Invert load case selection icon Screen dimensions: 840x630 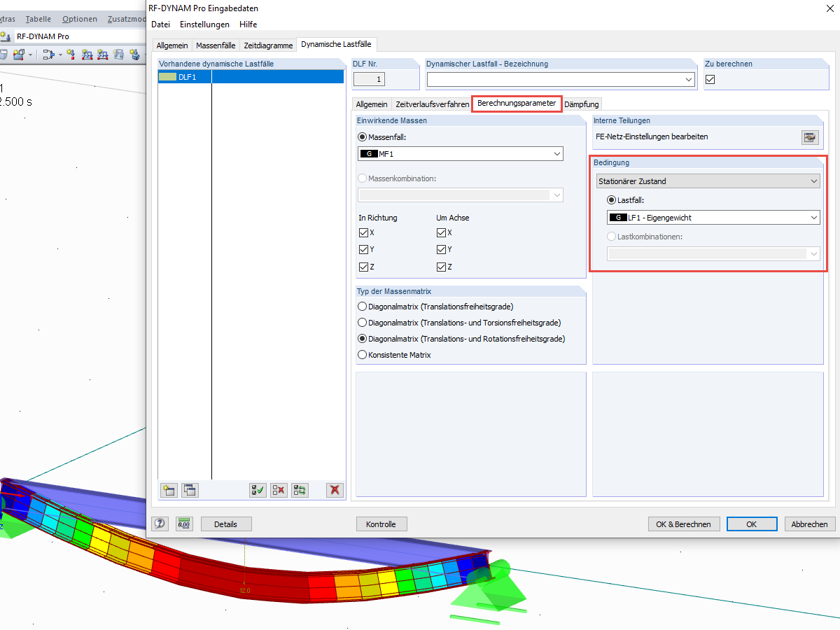[x=300, y=490]
